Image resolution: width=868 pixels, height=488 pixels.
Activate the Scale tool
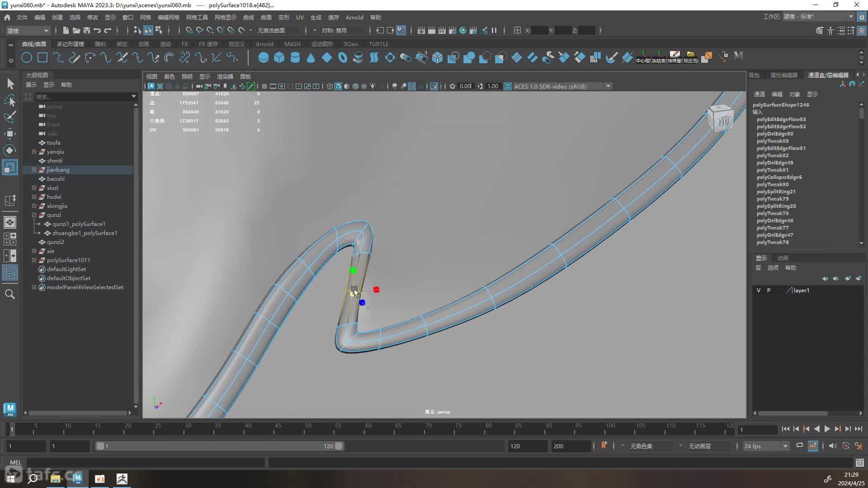click(10, 167)
